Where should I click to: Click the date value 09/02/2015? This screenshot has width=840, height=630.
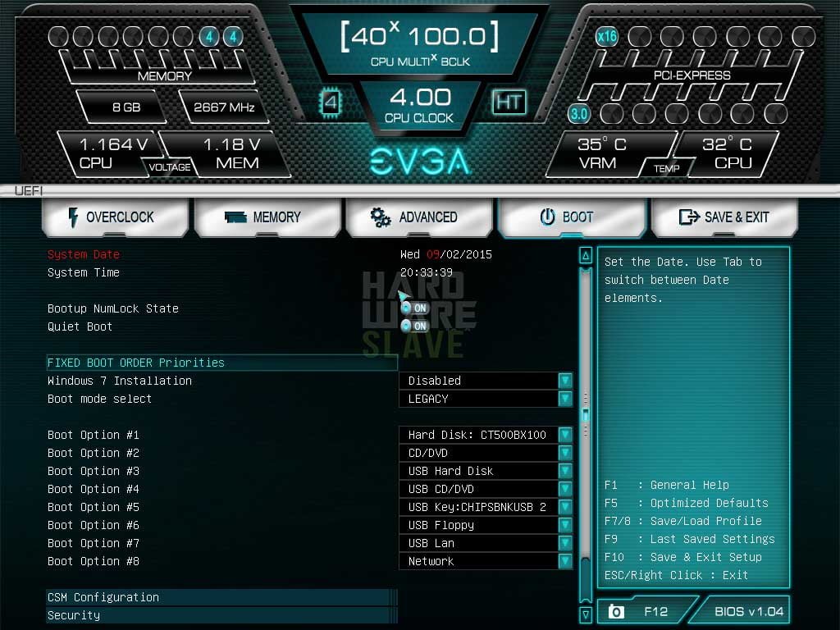tap(459, 254)
